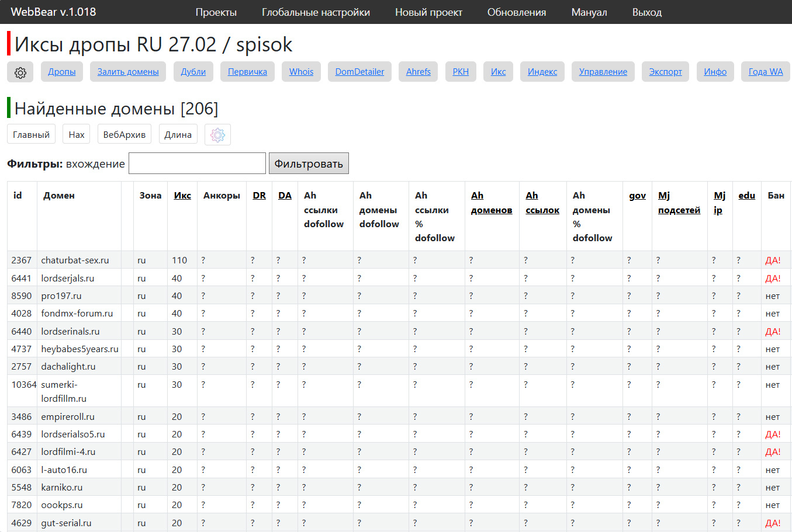Select the Длина view button

point(178,134)
